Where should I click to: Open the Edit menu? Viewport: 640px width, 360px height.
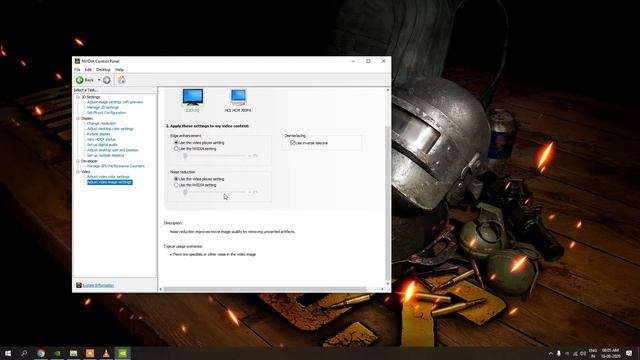point(88,70)
